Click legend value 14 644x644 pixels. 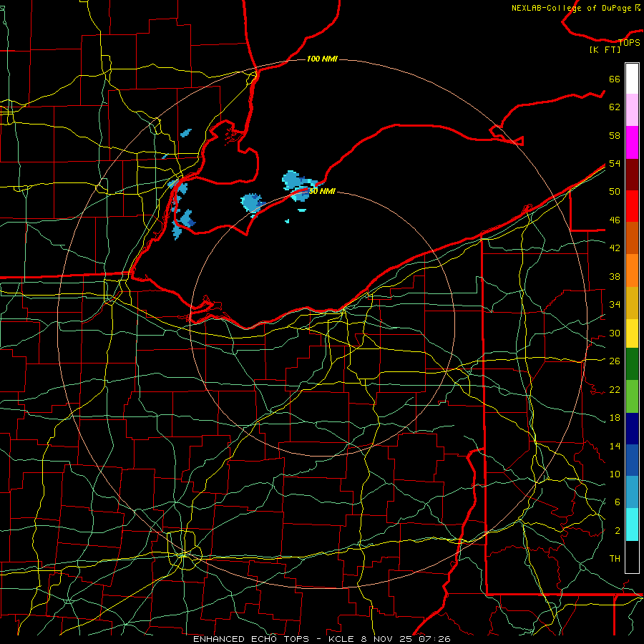click(x=615, y=446)
